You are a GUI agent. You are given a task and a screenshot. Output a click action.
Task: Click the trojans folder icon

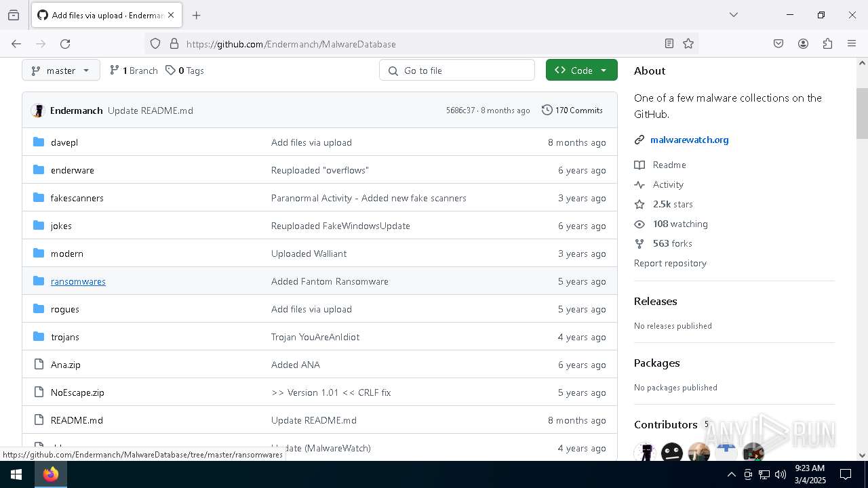[x=39, y=337]
